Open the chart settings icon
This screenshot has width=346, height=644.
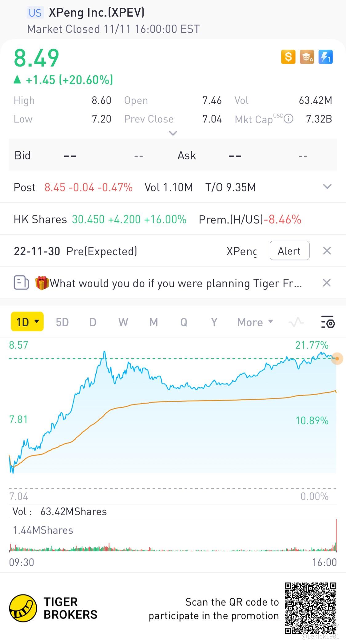(328, 322)
